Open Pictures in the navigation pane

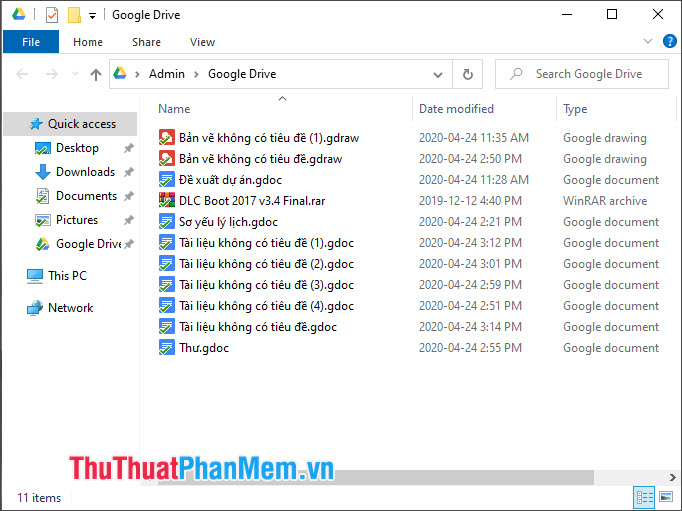coord(77,220)
